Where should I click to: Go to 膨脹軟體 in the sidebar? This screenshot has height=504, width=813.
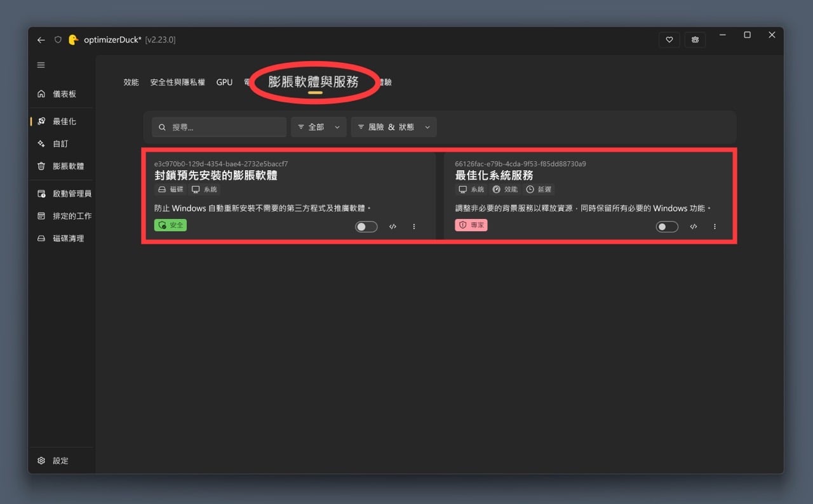tap(62, 166)
